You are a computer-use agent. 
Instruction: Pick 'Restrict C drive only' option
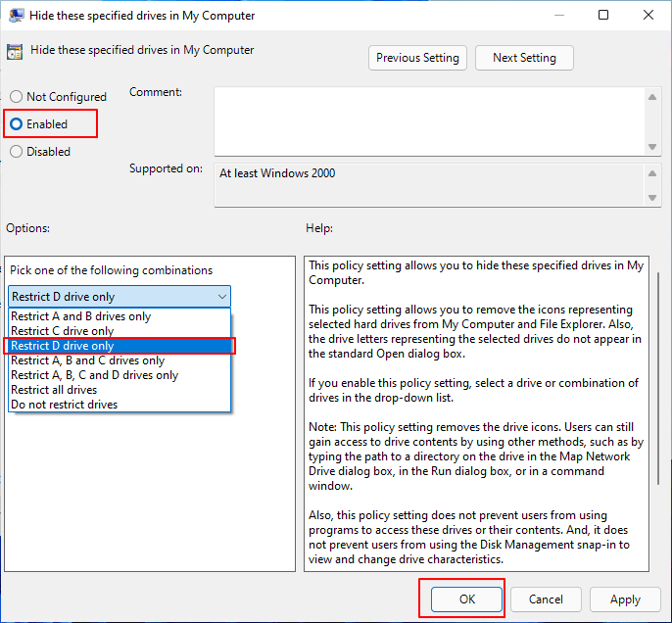click(x=63, y=331)
